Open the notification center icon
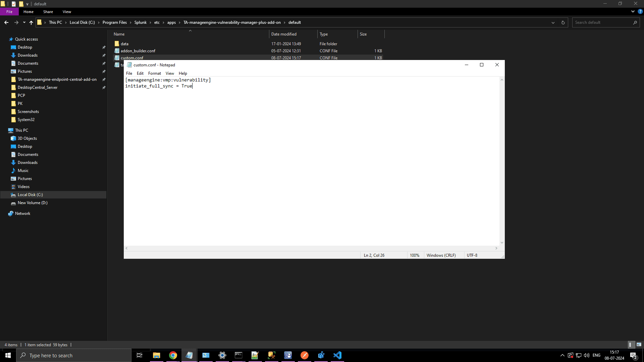 point(633,356)
